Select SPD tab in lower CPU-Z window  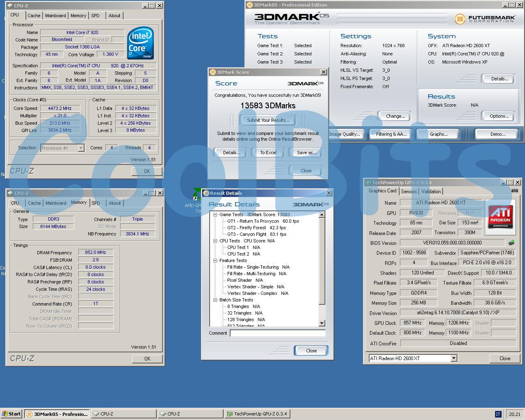96,203
